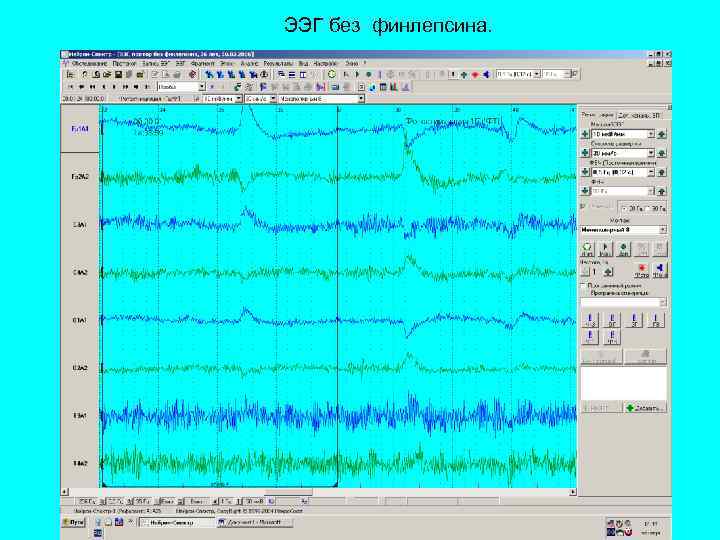Expand the 10 мкВ/мм scale dropdown
Image resolution: width=720 pixels, height=540 pixels.
[x=649, y=134]
